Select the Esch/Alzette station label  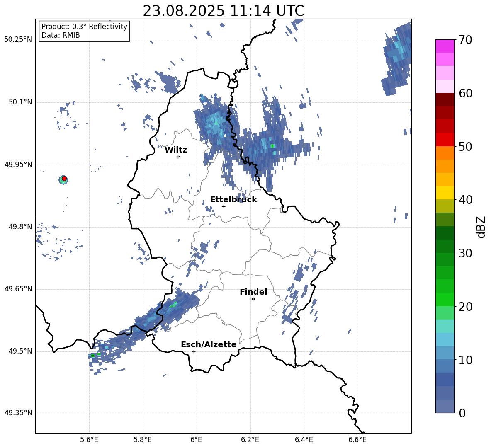click(209, 344)
